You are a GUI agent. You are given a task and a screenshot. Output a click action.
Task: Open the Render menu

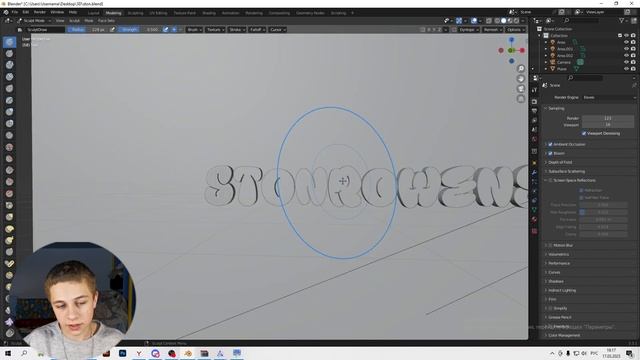point(40,13)
